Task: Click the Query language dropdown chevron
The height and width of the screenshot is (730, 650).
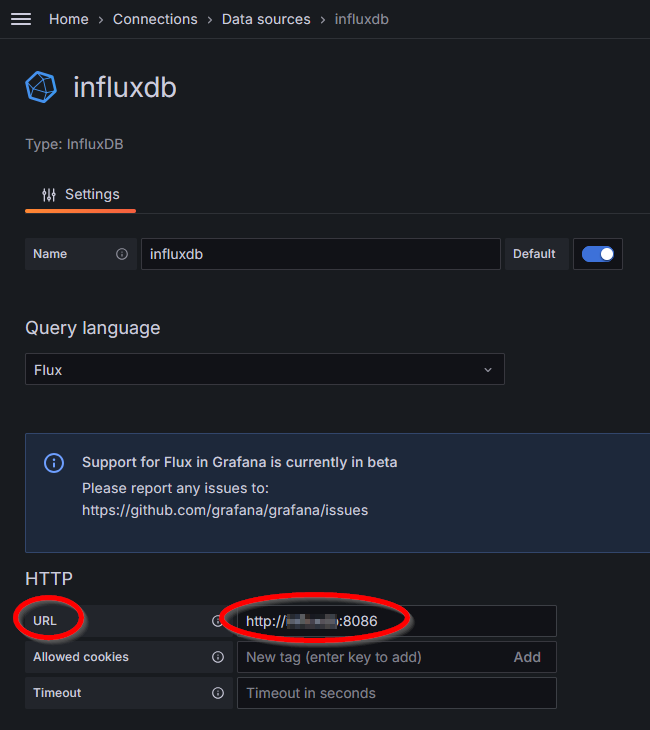Action: pyautogui.click(x=488, y=370)
